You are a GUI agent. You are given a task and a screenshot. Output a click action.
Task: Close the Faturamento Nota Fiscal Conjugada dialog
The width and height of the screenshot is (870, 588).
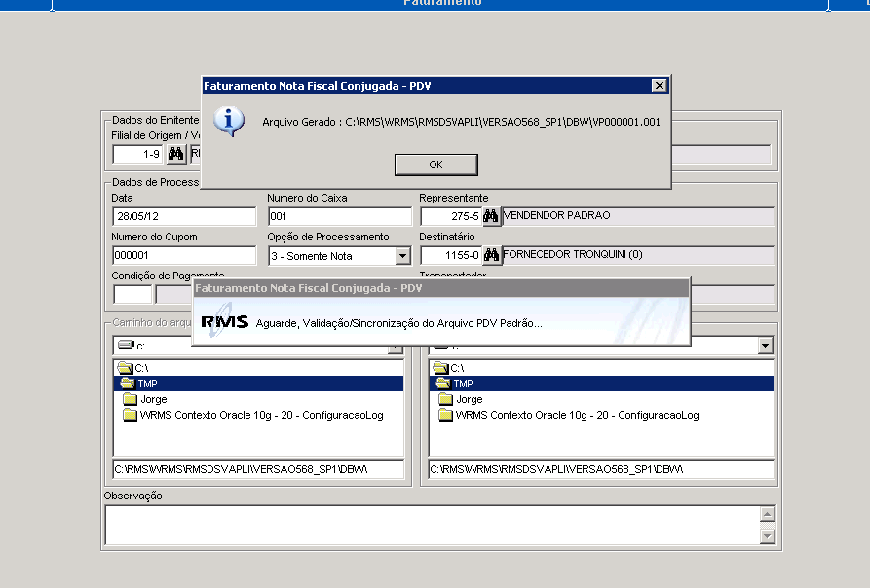pos(659,86)
